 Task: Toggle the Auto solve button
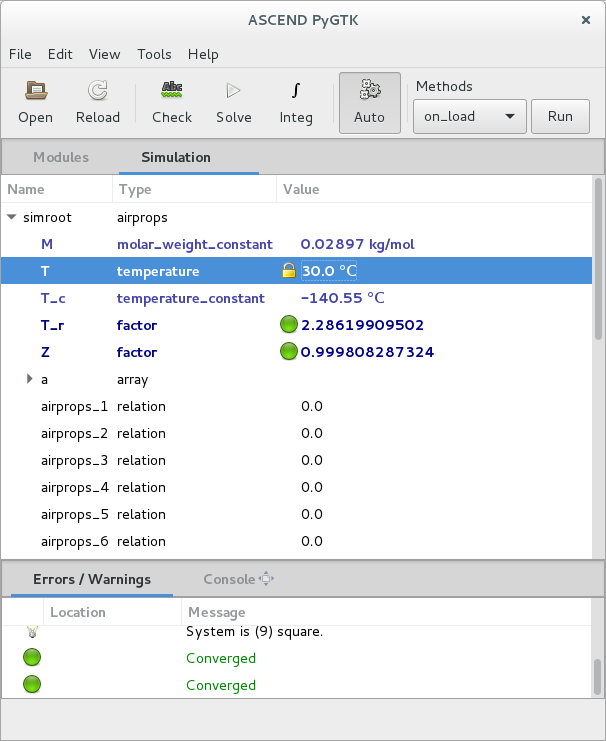(369, 103)
